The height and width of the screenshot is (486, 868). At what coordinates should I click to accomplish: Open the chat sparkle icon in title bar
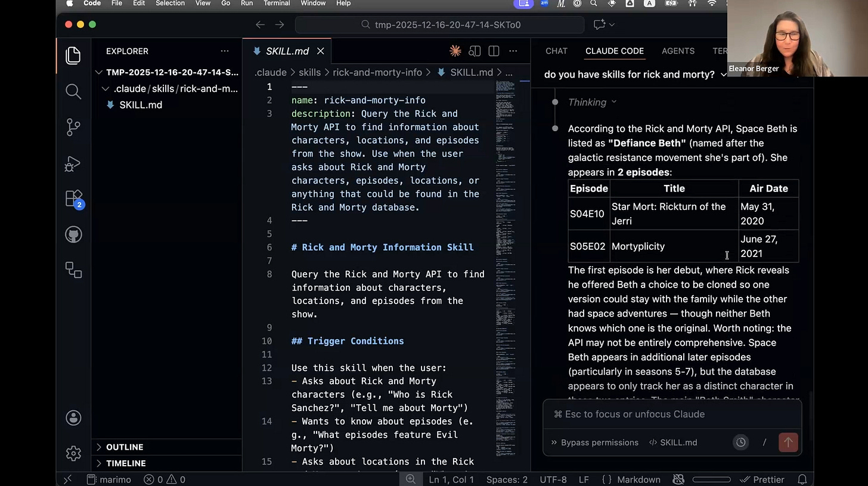[x=599, y=24]
